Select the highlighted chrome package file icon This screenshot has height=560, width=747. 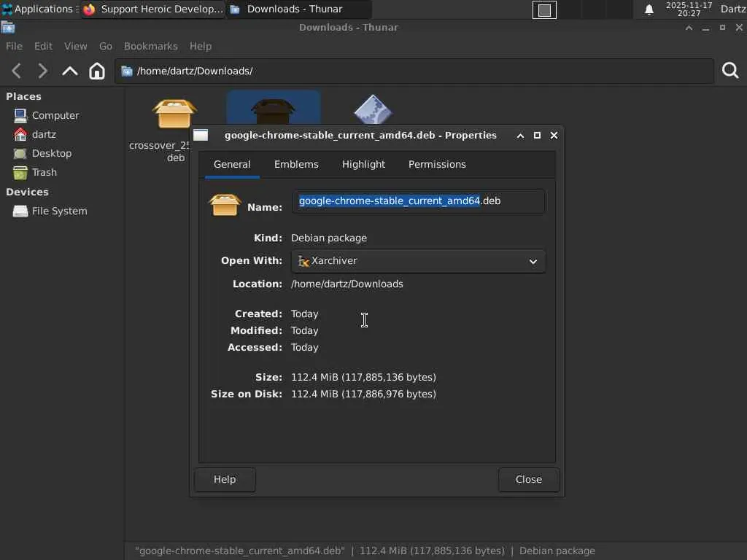(273, 111)
